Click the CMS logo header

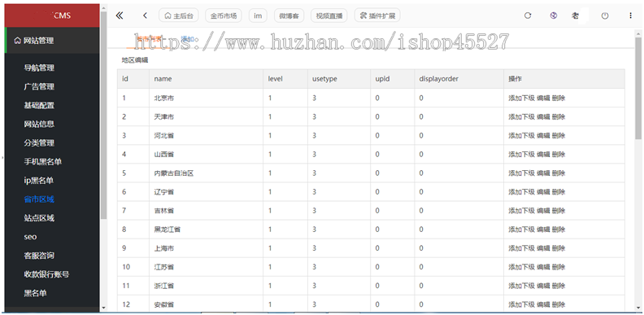[x=52, y=15]
